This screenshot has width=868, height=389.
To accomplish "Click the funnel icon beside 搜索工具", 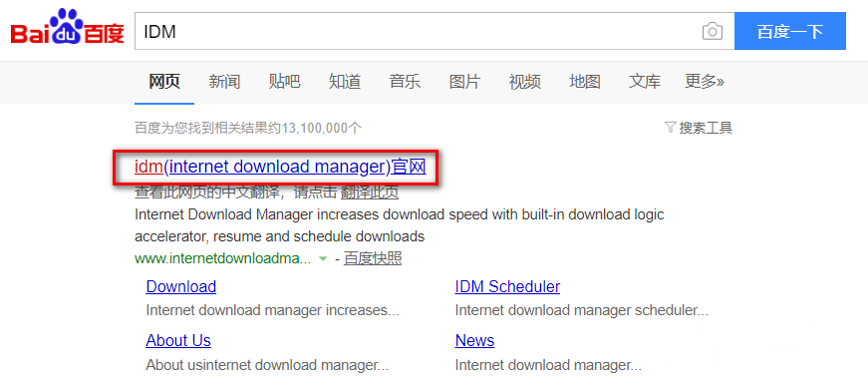I will 670,128.
